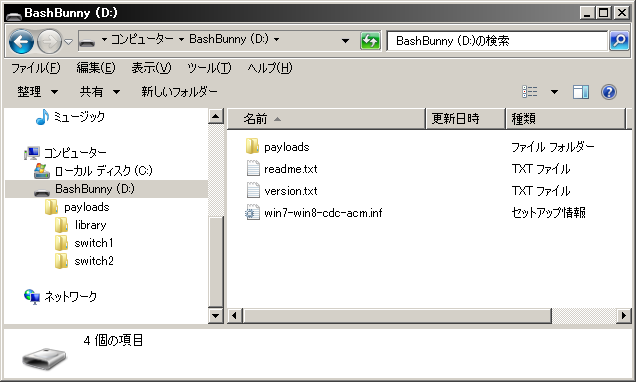Expand the arrow after BashBunny (D:) in the breadcrumb
Image resolution: width=636 pixels, height=382 pixels.
(277, 39)
